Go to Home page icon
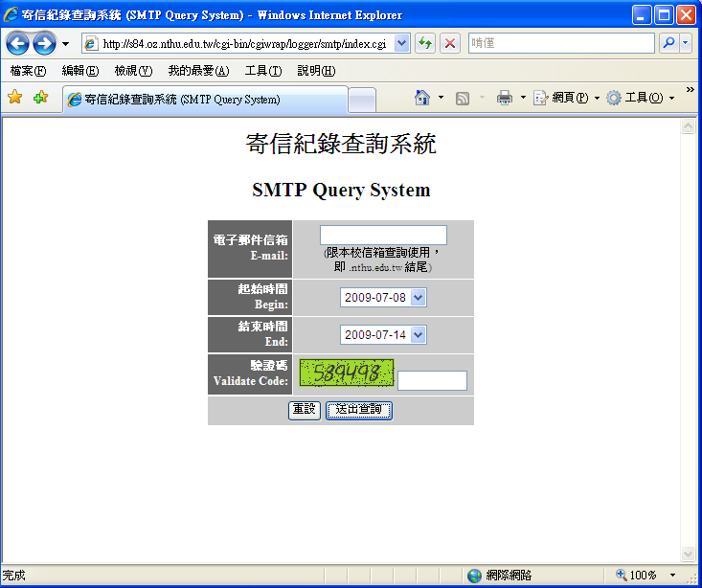 tap(422, 98)
